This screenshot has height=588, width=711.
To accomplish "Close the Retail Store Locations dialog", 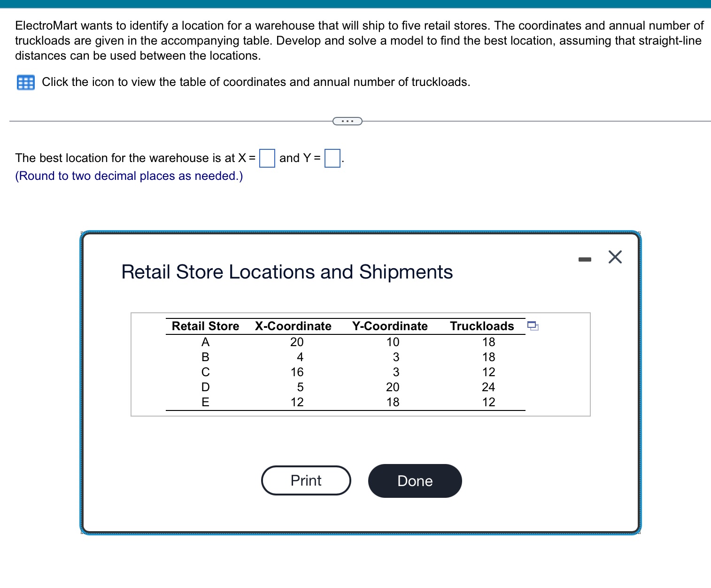I will pyautogui.click(x=615, y=257).
